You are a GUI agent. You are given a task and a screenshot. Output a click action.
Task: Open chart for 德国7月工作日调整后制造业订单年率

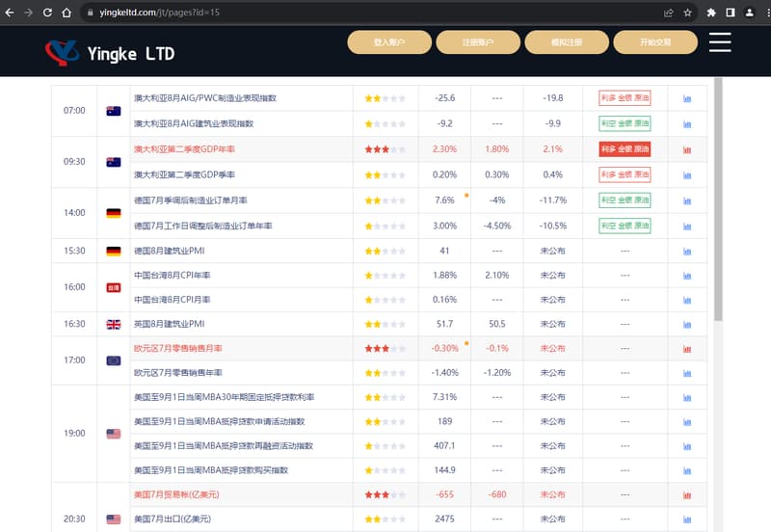(x=687, y=226)
